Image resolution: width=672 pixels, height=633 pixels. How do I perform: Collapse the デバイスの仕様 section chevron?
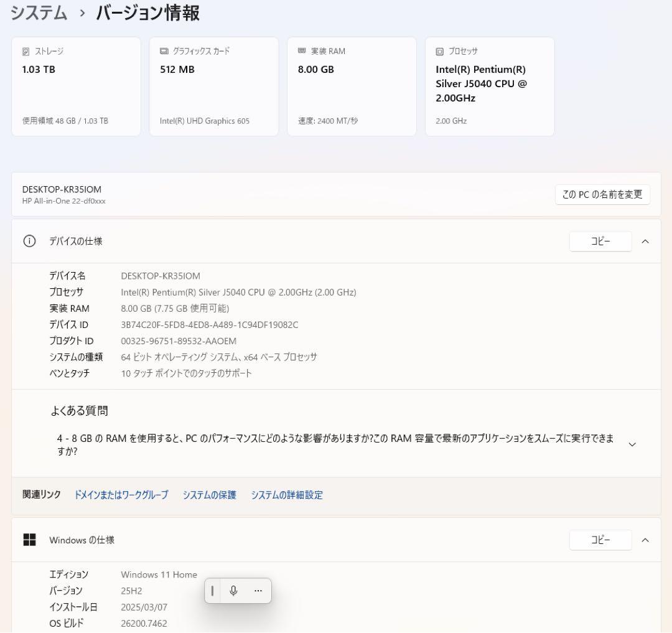pyautogui.click(x=645, y=241)
